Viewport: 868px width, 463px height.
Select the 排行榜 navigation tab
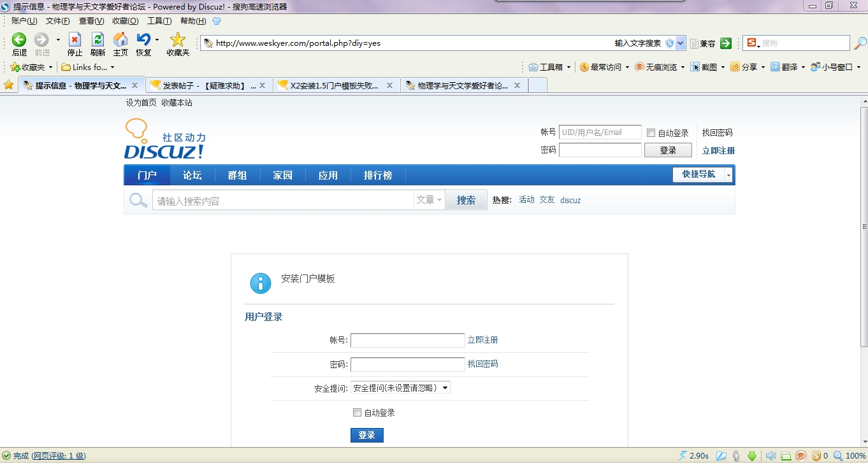tap(378, 175)
